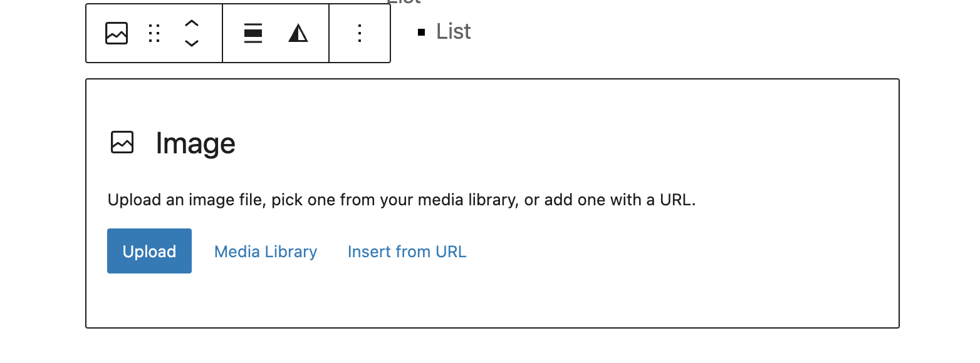The height and width of the screenshot is (363, 980).
Task: Apply a duotone filter via triangle icon
Action: pyautogui.click(x=298, y=33)
